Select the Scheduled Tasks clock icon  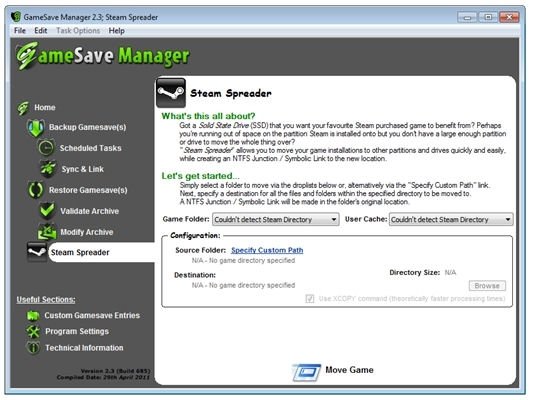(x=46, y=148)
